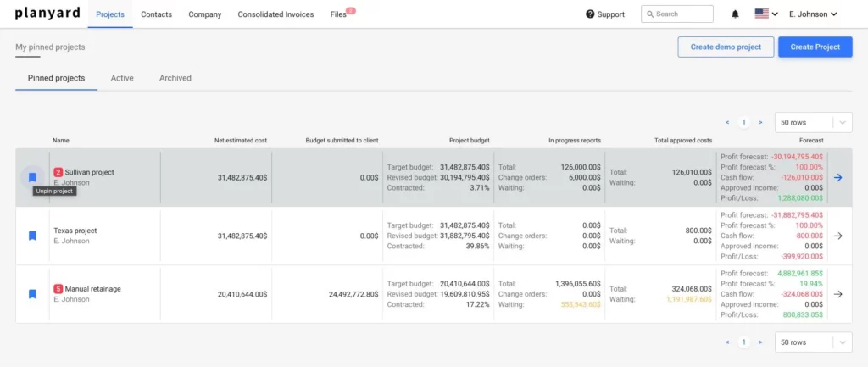Go to next page in bottom pagination

[760, 342]
